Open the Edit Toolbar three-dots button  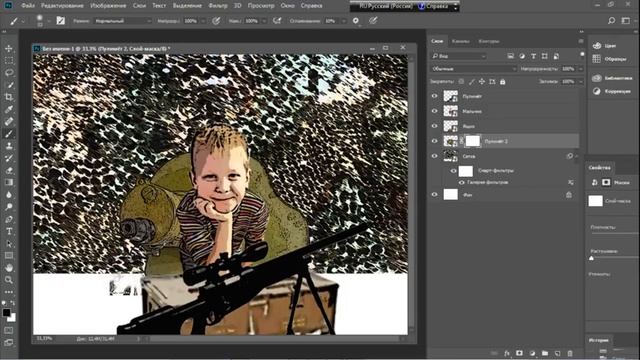[x=9, y=292]
